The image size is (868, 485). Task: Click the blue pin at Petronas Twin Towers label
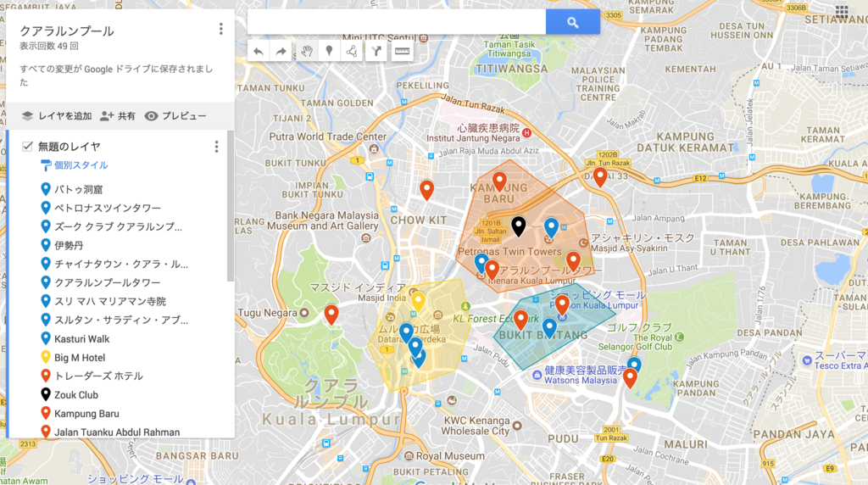tap(481, 263)
